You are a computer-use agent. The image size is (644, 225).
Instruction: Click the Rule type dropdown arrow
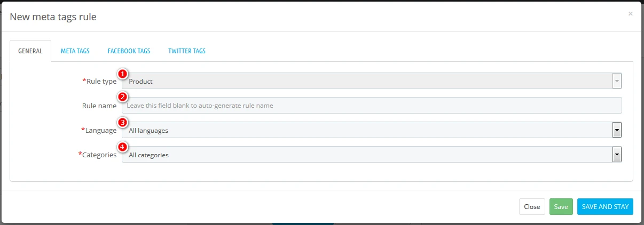click(x=617, y=81)
